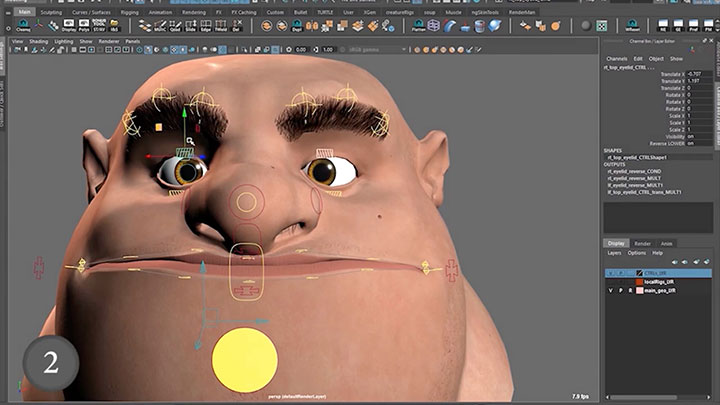This screenshot has height=405, width=720.
Task: Switch to the Sculpting shelf tab
Action: point(51,12)
